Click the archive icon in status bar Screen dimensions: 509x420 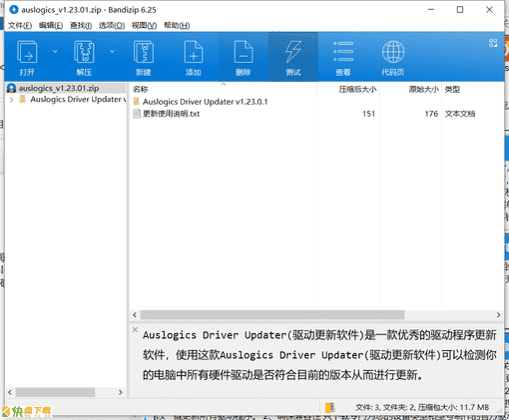pyautogui.click(x=329, y=407)
